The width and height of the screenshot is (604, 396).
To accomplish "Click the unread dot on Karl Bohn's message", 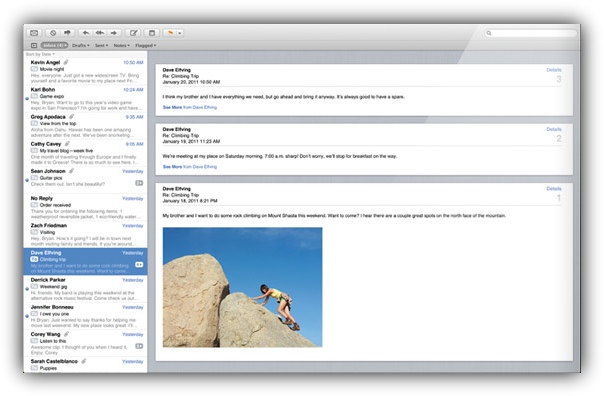I will pyautogui.click(x=27, y=99).
